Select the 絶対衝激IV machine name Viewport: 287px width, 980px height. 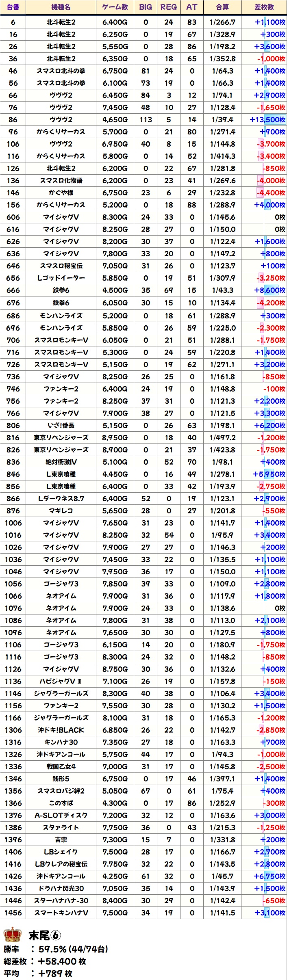pyautogui.click(x=61, y=462)
